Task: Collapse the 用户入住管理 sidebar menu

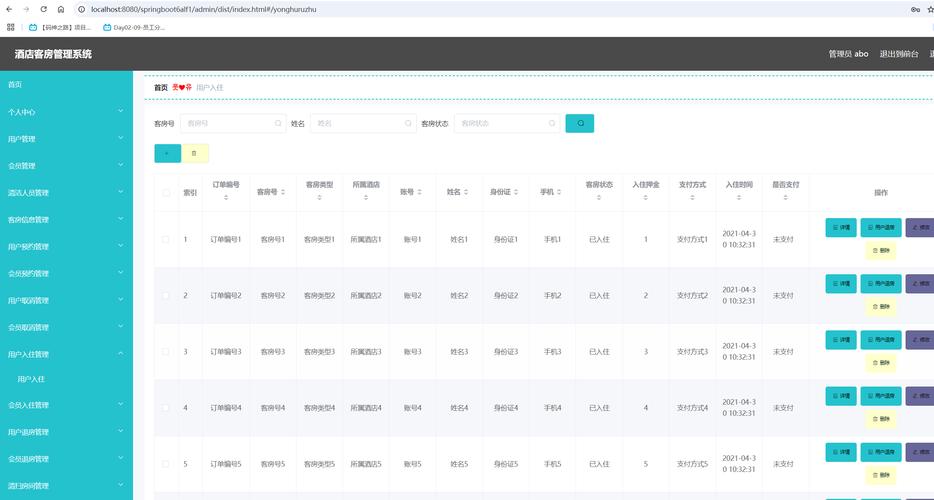Action: coord(66,354)
